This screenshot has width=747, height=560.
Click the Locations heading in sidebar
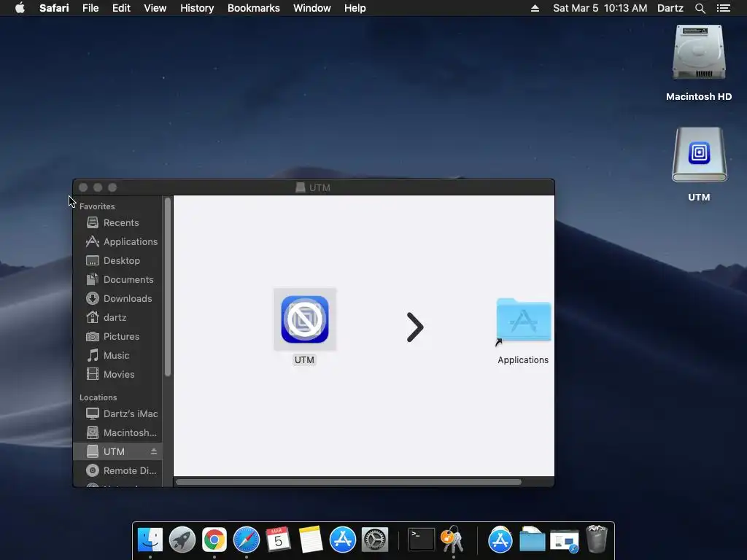coord(98,397)
